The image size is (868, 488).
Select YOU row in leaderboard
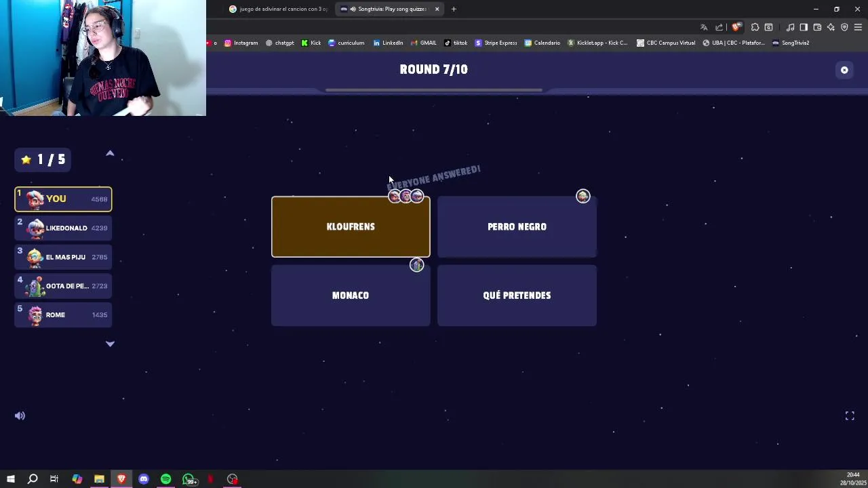[x=63, y=199]
